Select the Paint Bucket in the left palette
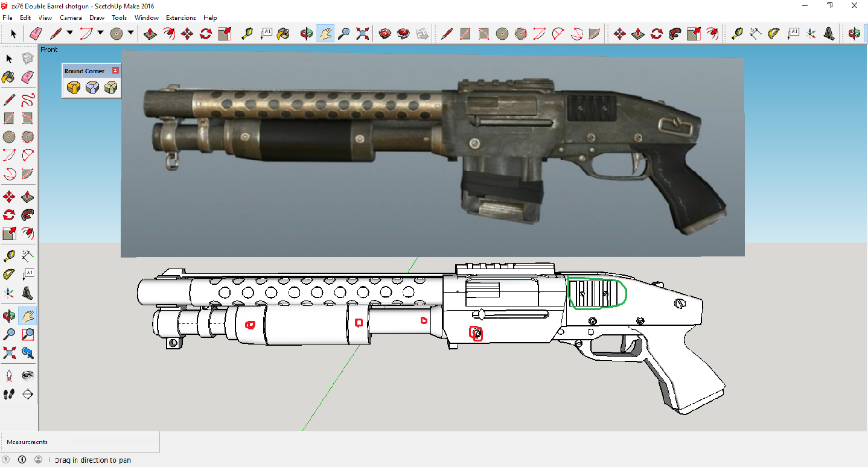Image resolution: width=868 pixels, height=467 pixels. [x=9, y=77]
